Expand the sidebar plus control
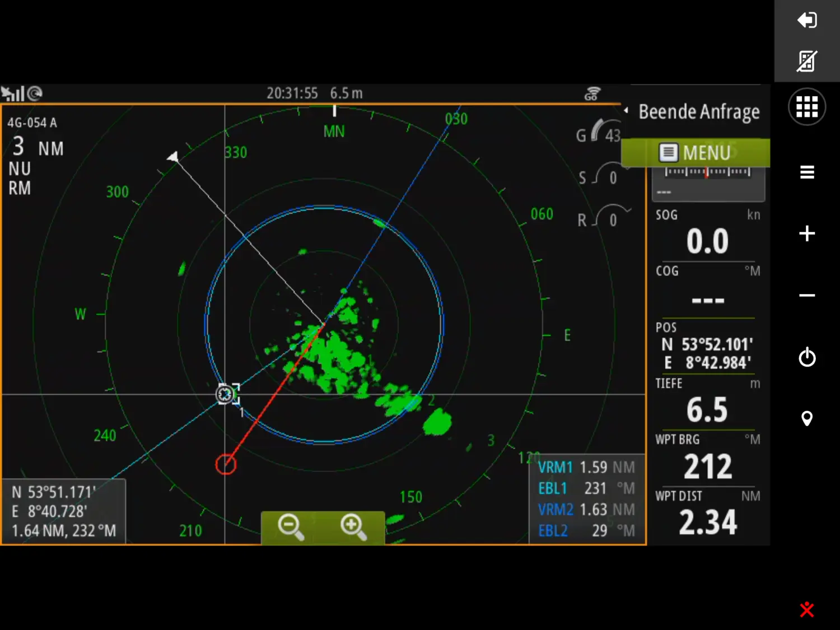Screen dimensions: 840x630 (x=807, y=234)
